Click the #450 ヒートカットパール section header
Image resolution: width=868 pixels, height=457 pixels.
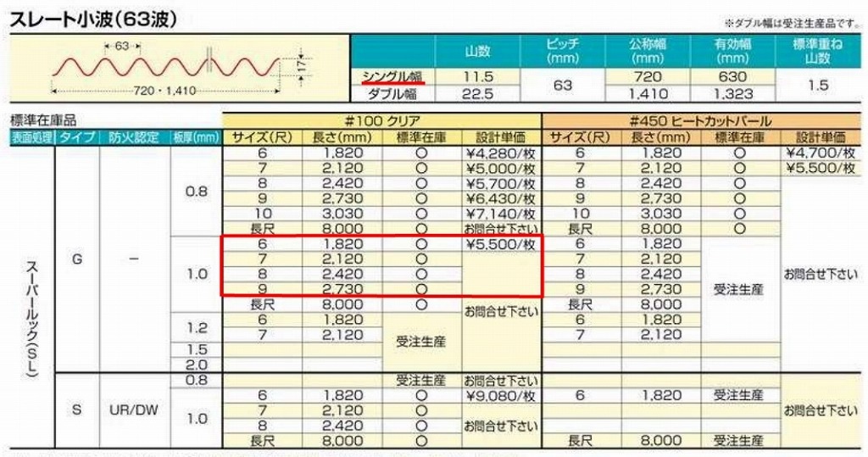pyautogui.click(x=702, y=121)
